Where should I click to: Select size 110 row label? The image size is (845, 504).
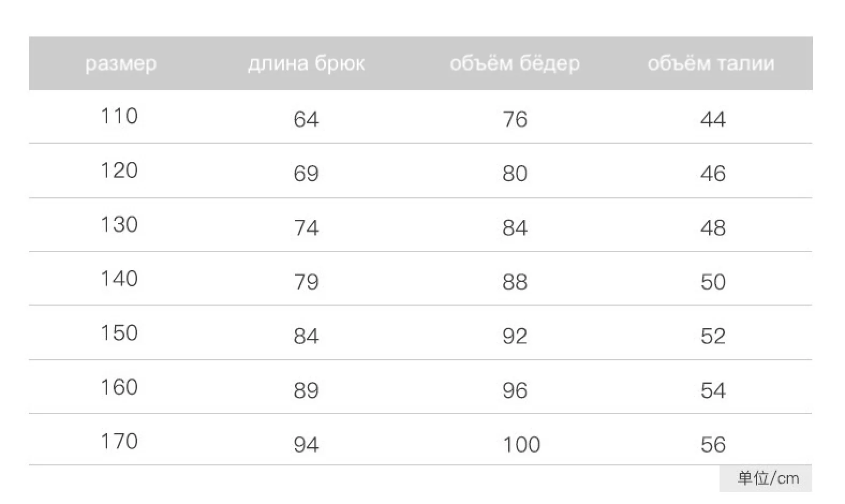click(119, 116)
